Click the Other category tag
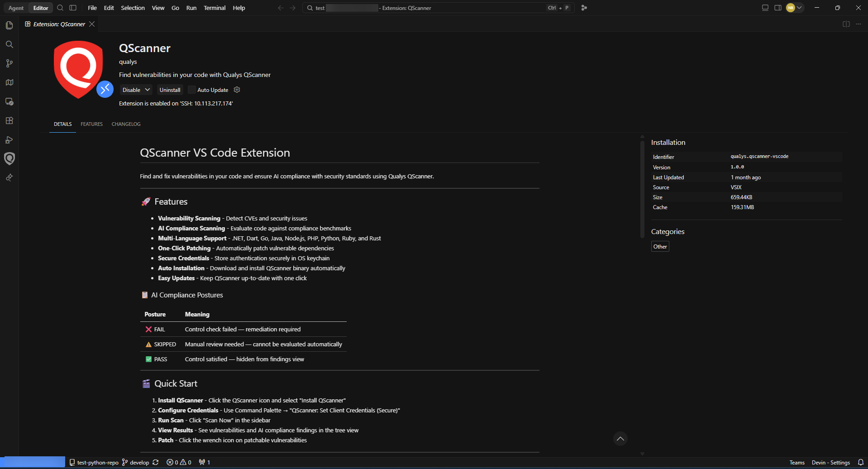868x469 pixels. click(660, 246)
